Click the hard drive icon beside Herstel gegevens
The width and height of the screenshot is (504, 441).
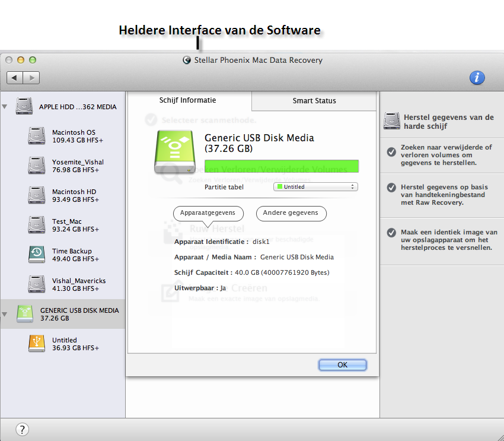[392, 121]
